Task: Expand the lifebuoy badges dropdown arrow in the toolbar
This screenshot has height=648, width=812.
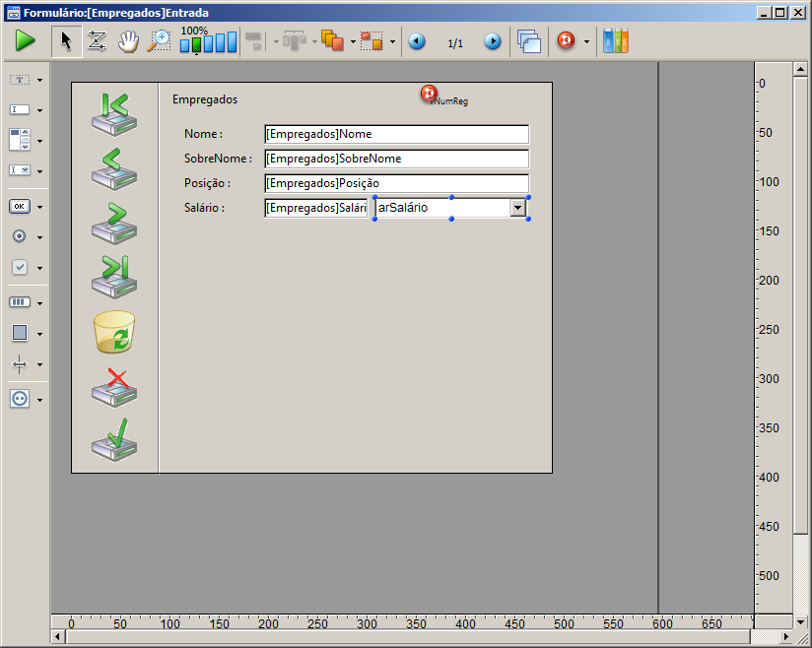Action: pyautogui.click(x=586, y=42)
